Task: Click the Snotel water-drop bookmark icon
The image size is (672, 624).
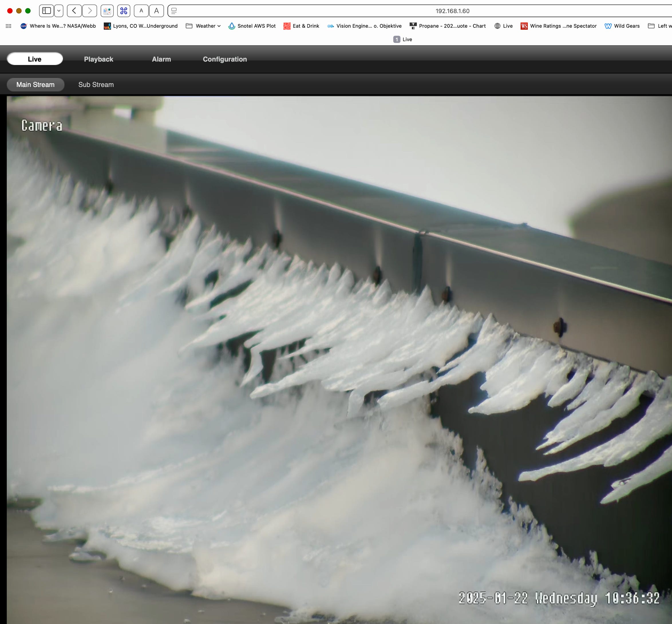Action: click(232, 26)
